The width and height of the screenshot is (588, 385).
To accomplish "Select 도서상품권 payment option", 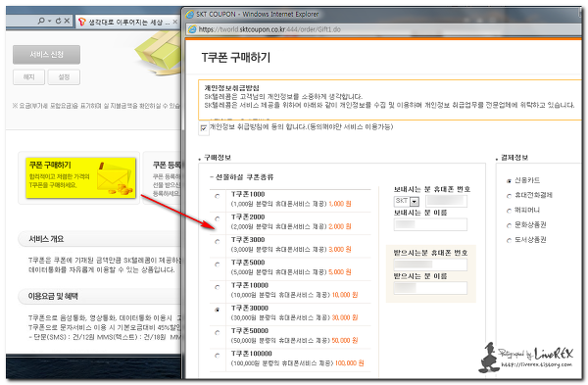I will click(x=509, y=240).
